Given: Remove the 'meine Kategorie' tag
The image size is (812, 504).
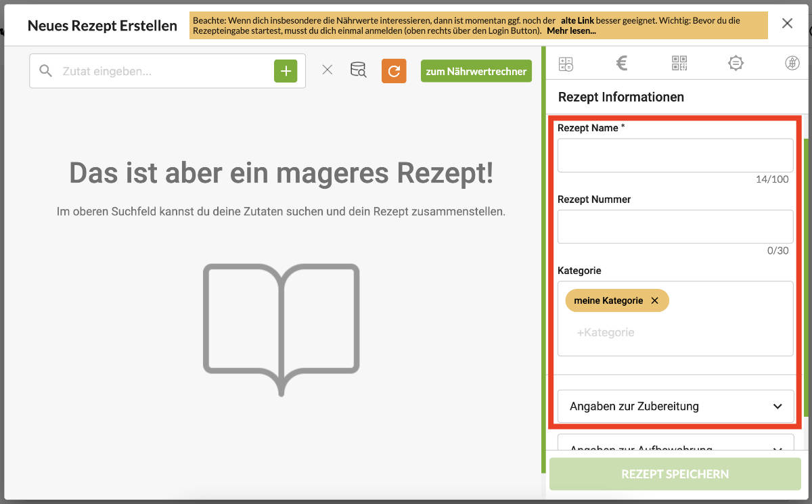Looking at the screenshot, I should [x=654, y=300].
